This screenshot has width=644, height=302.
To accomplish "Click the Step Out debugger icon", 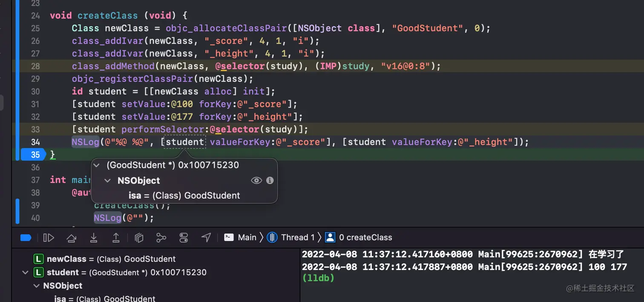I will 116,237.
